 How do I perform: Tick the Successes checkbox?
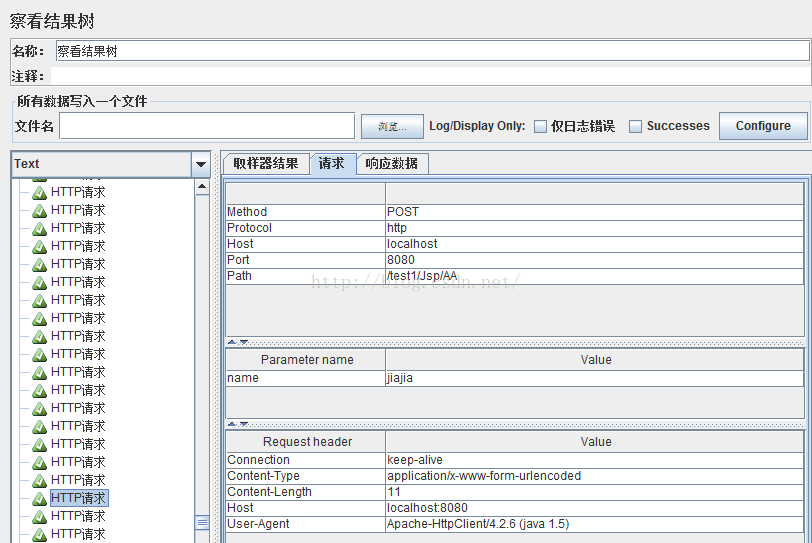(x=635, y=126)
